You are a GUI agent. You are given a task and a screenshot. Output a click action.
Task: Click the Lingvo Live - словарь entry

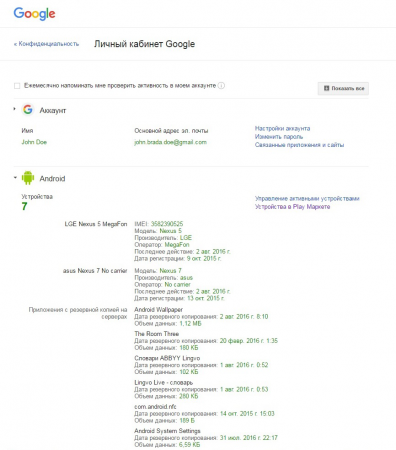pos(164,382)
